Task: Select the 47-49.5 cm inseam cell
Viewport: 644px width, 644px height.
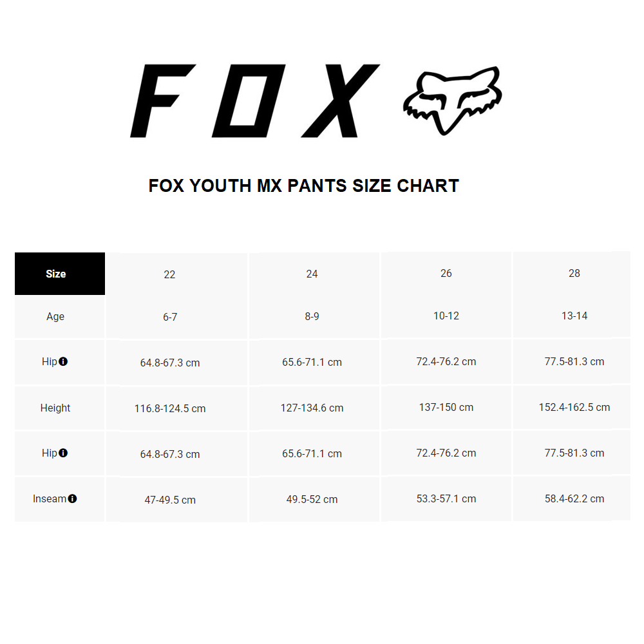Action: tap(170, 500)
